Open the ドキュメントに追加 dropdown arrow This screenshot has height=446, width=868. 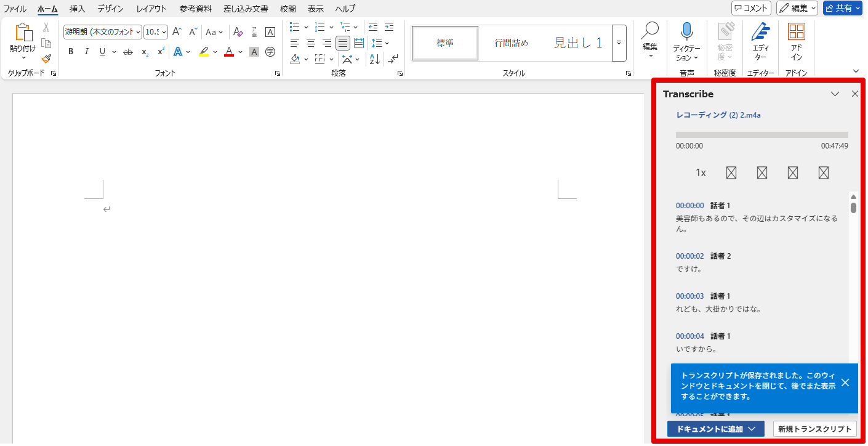tap(752, 429)
